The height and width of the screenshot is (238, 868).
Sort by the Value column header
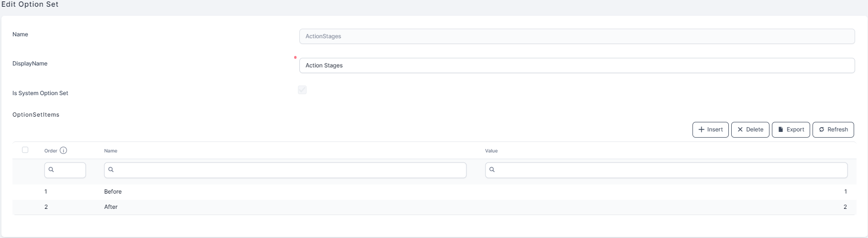(x=491, y=151)
